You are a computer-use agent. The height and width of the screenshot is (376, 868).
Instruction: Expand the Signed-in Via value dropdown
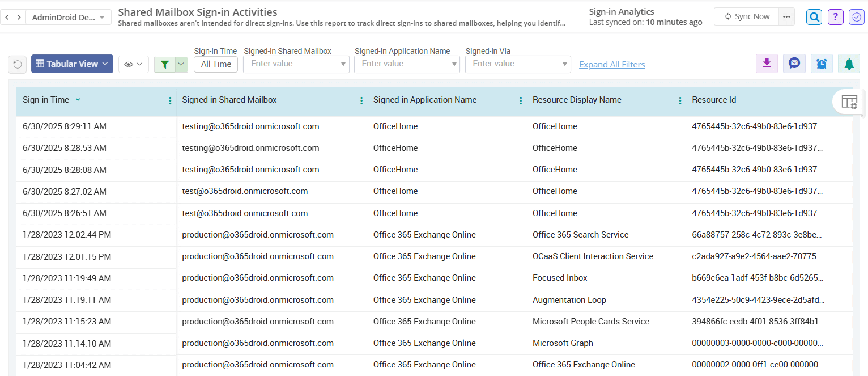pos(564,64)
